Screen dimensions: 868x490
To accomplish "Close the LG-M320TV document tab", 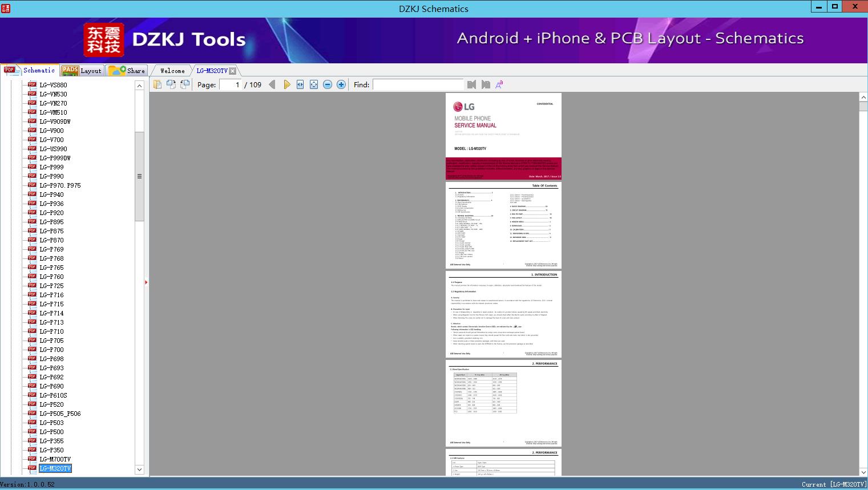I will pyautogui.click(x=232, y=71).
